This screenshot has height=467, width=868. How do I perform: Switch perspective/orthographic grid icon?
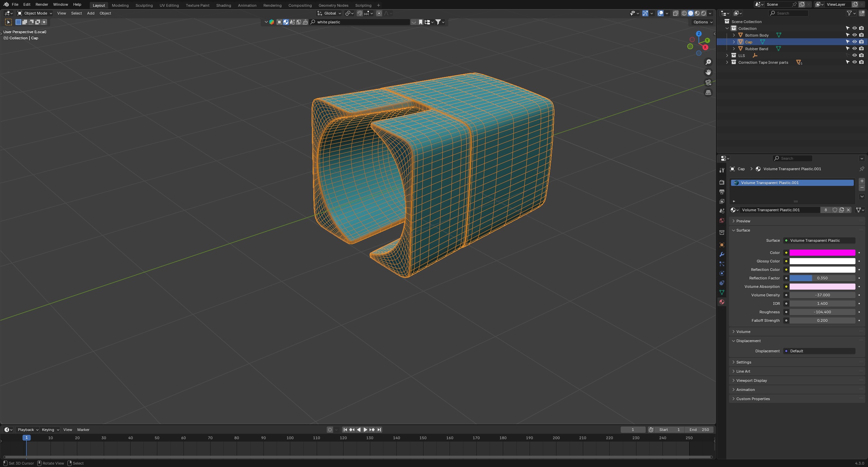coord(708,93)
